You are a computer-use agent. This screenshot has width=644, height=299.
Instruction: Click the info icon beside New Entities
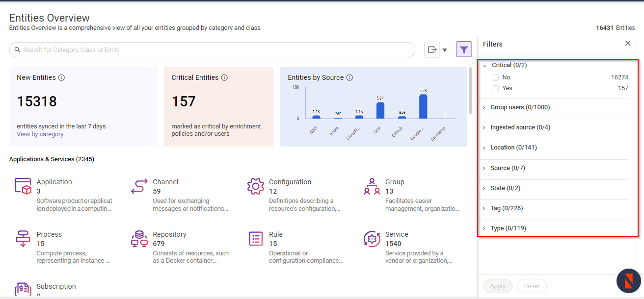[61, 77]
